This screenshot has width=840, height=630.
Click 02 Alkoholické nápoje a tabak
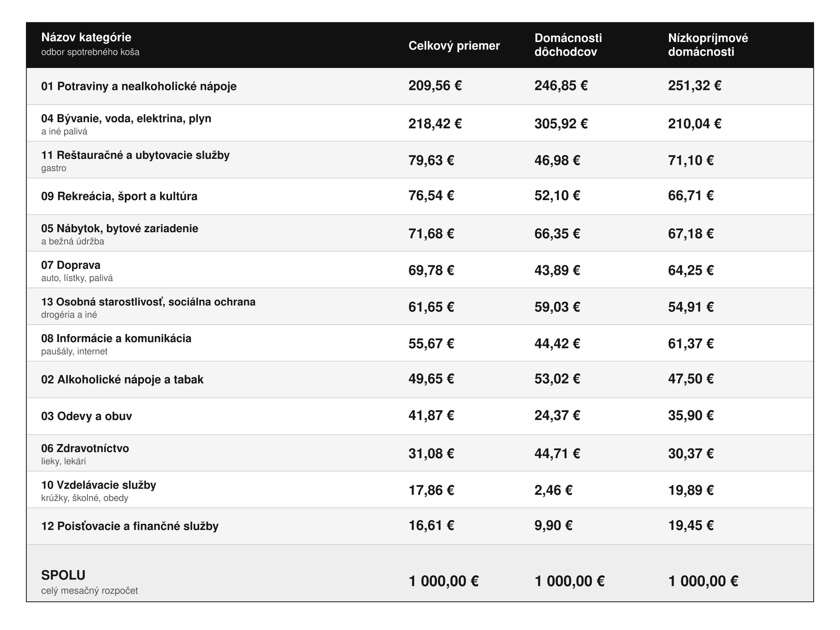[122, 380]
